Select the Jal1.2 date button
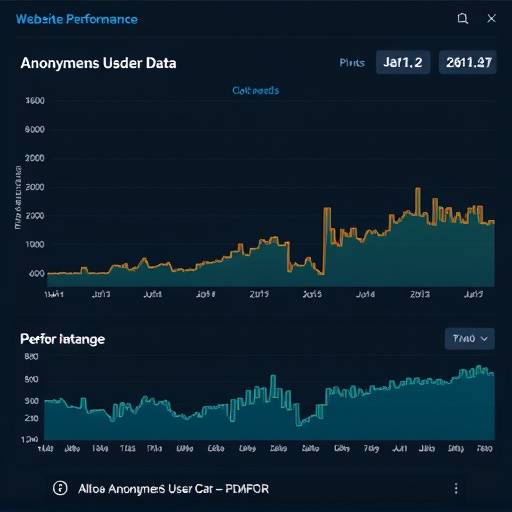This screenshot has height=512, width=512. click(x=403, y=62)
